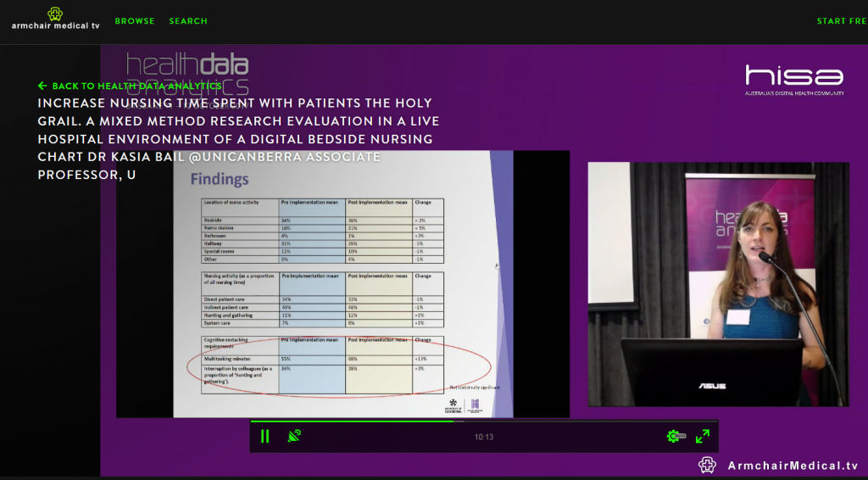Click the 'armchair medical tv' site name text
Viewport: 868px width, 480px height.
(55, 26)
